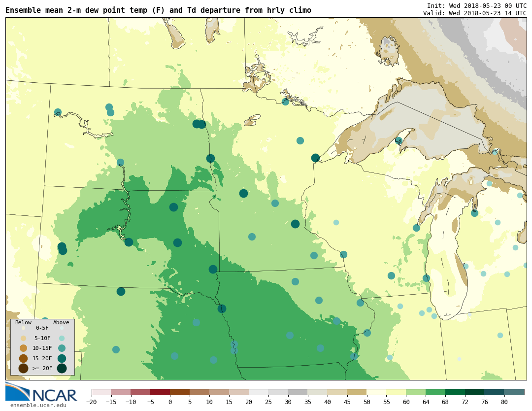The width and height of the screenshot is (532, 411).
Task: Click the light teal 'Above' 5-10F legend circle
Action: click(x=62, y=339)
